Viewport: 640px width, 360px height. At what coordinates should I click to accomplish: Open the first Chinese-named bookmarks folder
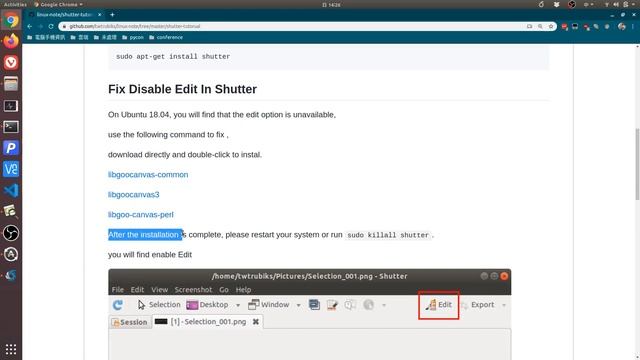[46, 37]
